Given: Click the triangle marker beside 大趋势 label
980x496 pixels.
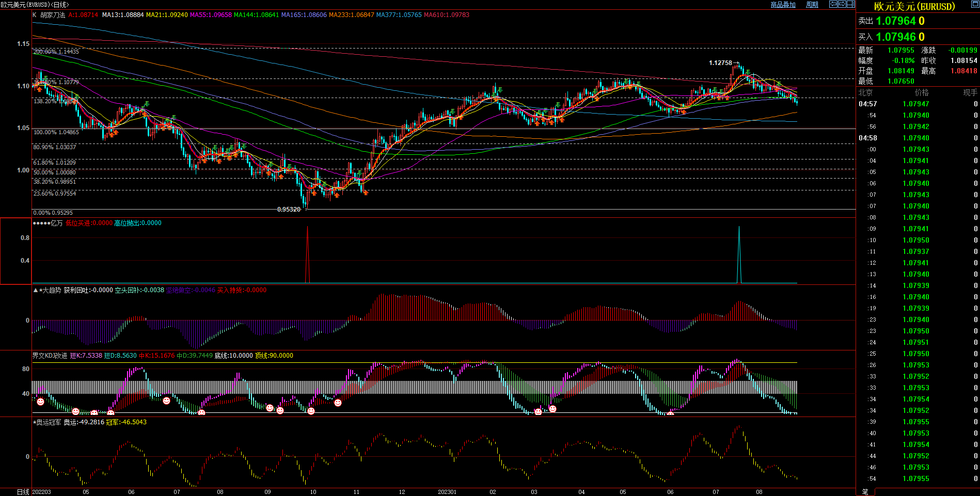Looking at the screenshot, I should click(x=35, y=290).
